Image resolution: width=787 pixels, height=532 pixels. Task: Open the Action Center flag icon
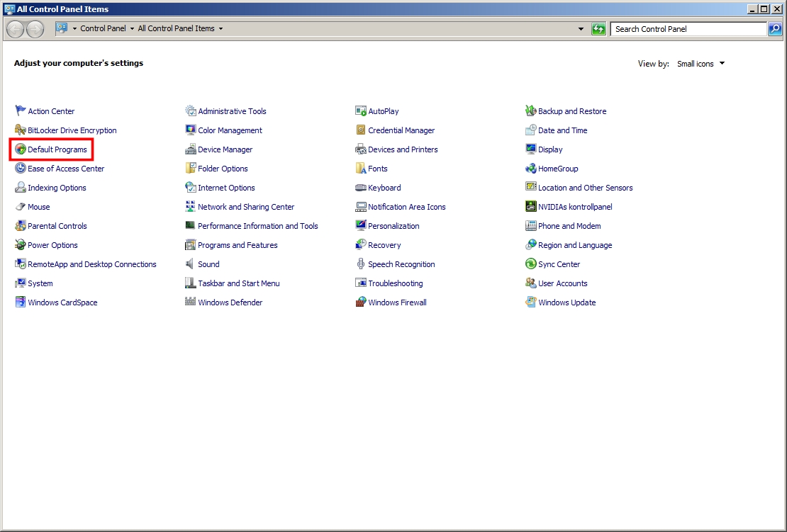click(20, 111)
